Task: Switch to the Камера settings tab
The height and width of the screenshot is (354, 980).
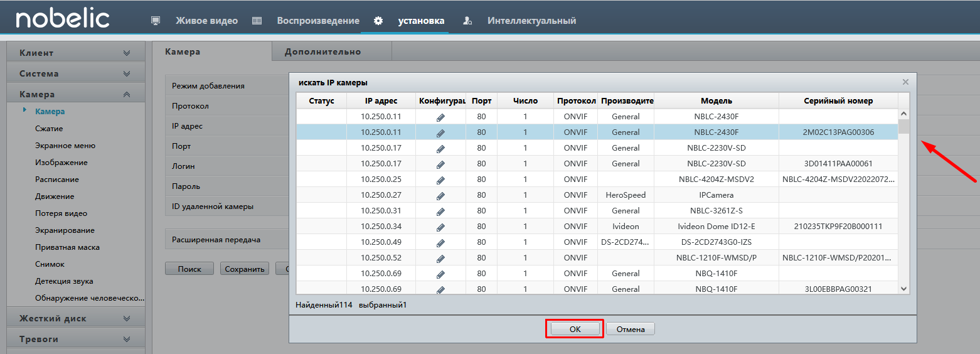Action: [x=212, y=51]
